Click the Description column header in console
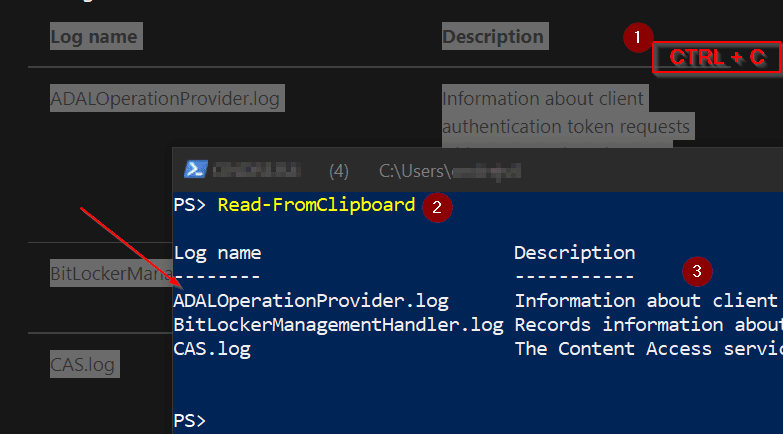783x434 pixels. click(574, 253)
